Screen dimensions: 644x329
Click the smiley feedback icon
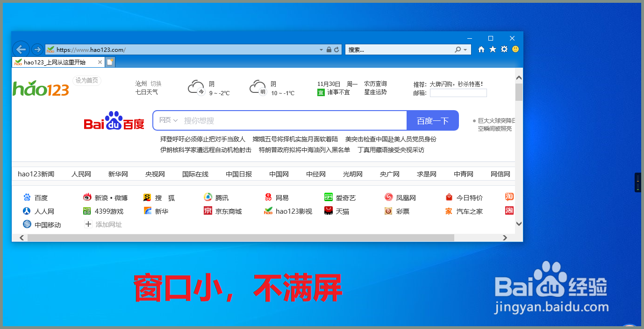pos(515,49)
